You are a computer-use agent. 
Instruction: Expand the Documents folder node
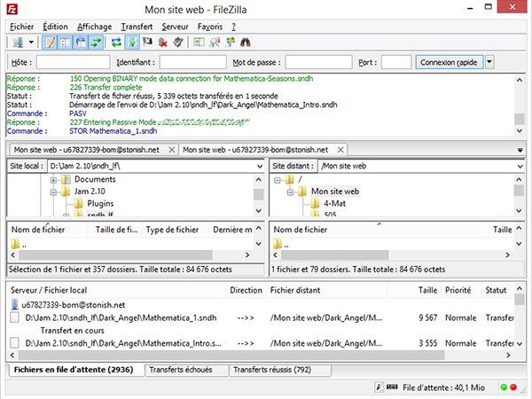pyautogui.click(x=53, y=180)
